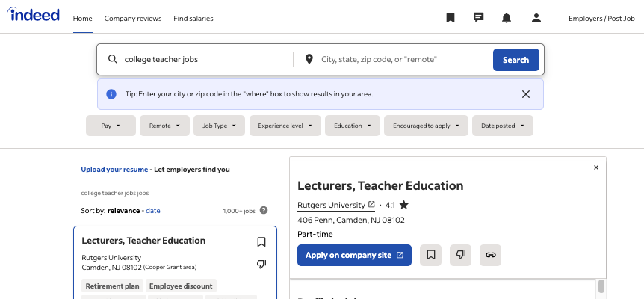
Task: Mark job card as not interested thumbs-down
Action: coord(261,264)
